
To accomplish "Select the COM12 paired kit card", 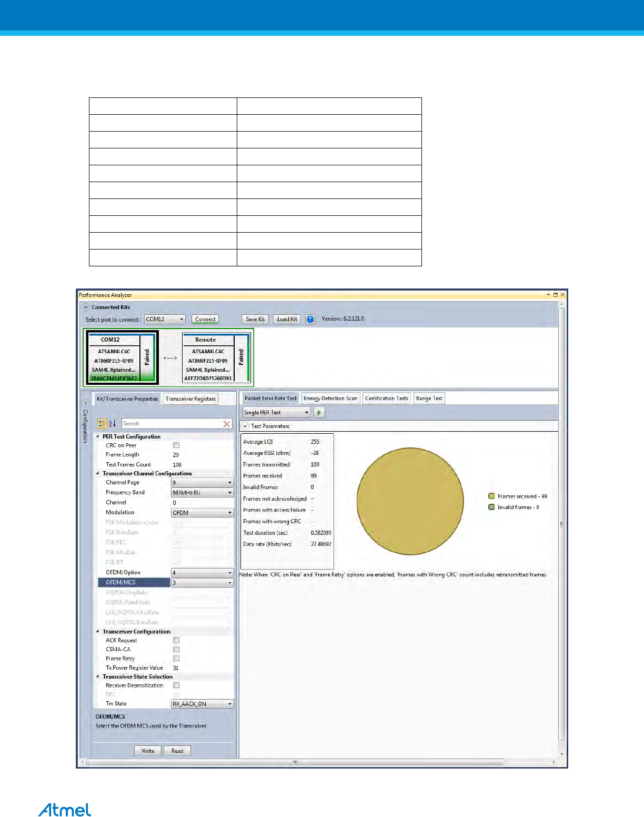I will point(123,357).
